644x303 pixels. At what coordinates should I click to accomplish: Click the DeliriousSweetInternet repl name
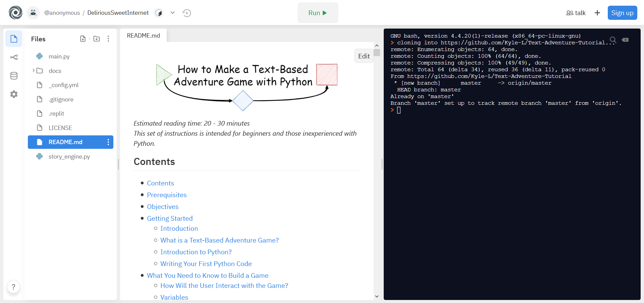tap(118, 13)
